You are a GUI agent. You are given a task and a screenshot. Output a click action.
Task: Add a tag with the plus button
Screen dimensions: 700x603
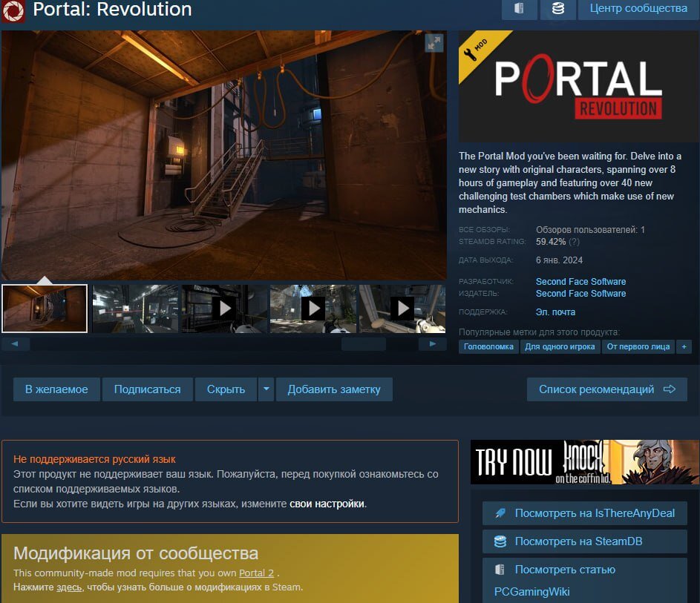[684, 346]
